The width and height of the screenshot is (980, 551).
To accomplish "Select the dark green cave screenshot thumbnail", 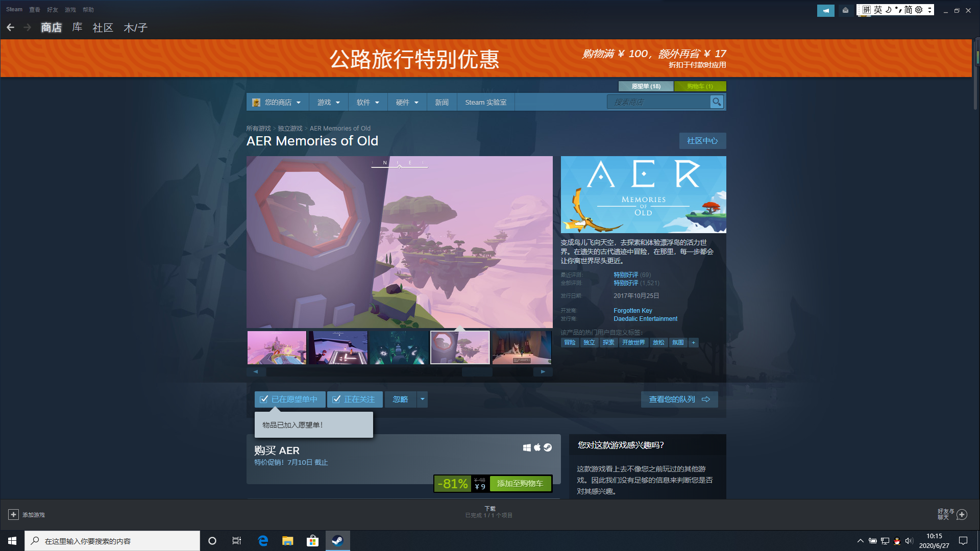I will pos(399,348).
